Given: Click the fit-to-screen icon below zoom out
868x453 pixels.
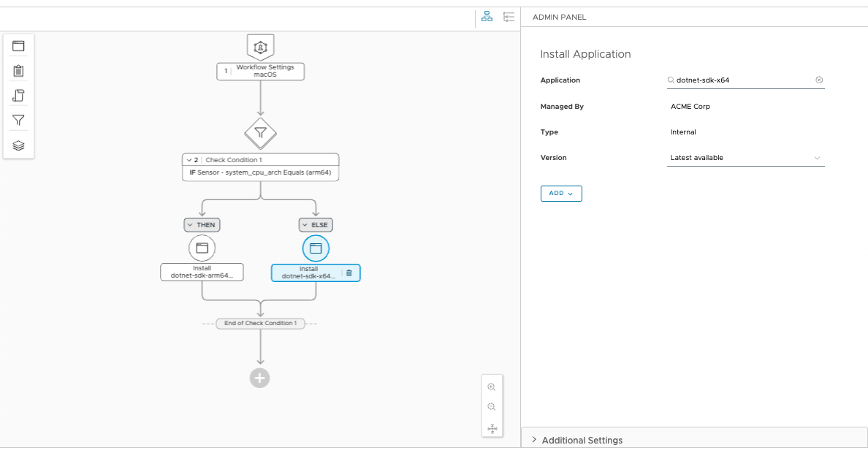Looking at the screenshot, I should (492, 429).
